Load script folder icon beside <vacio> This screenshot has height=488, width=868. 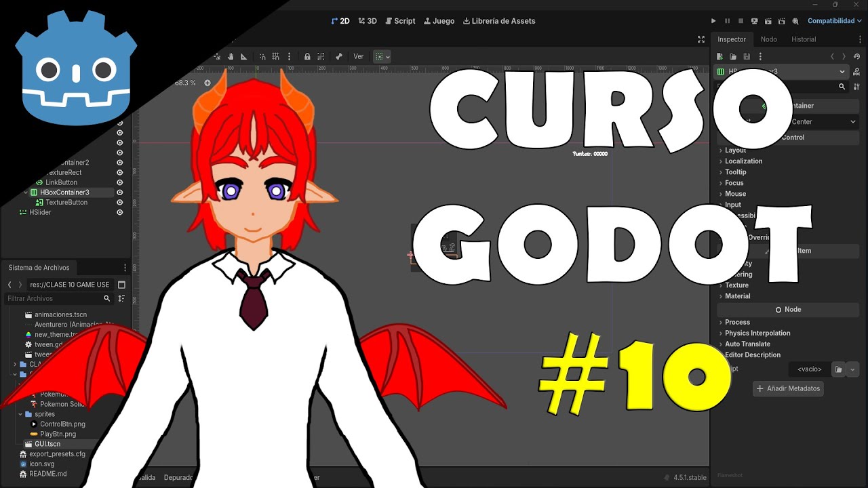[839, 369]
